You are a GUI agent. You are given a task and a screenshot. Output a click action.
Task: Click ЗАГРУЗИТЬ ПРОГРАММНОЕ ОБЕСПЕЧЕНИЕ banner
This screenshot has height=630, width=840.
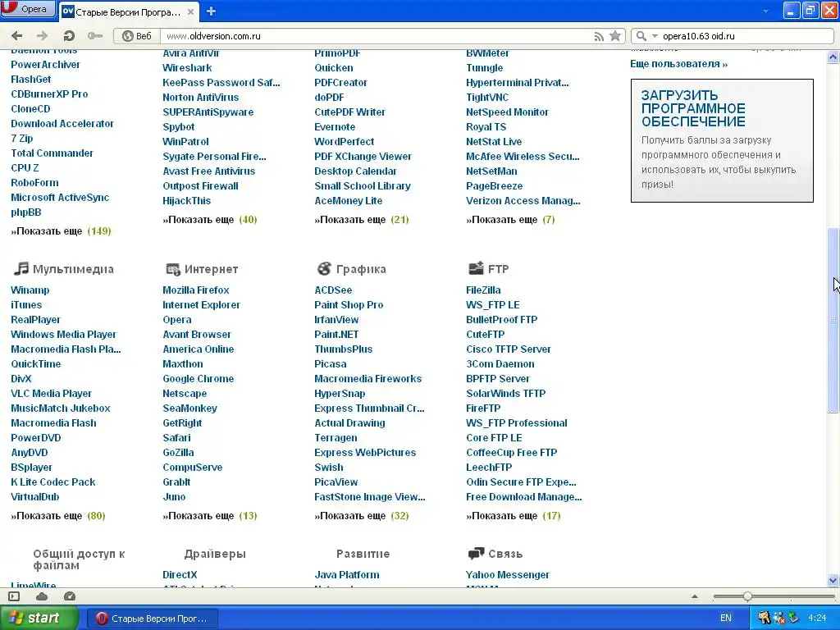722,140
